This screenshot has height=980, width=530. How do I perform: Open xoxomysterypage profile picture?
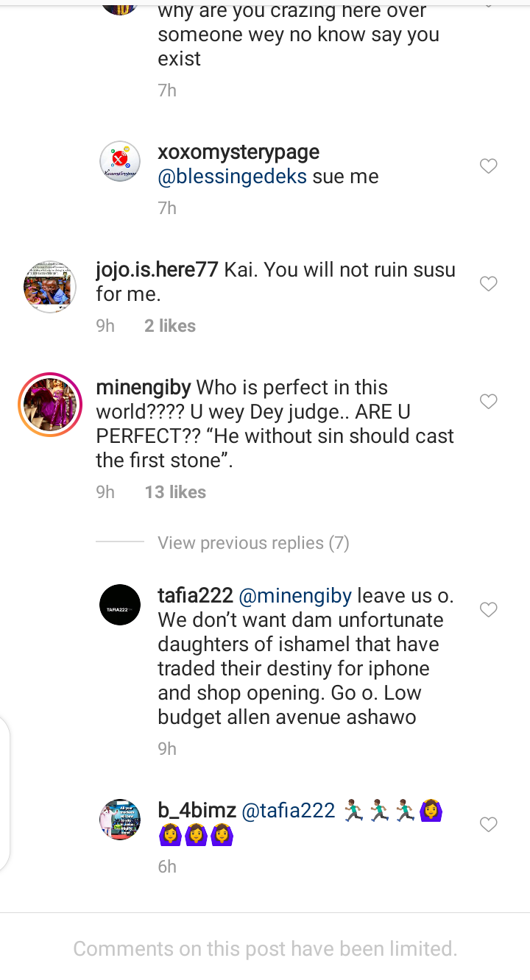pyautogui.click(x=120, y=161)
